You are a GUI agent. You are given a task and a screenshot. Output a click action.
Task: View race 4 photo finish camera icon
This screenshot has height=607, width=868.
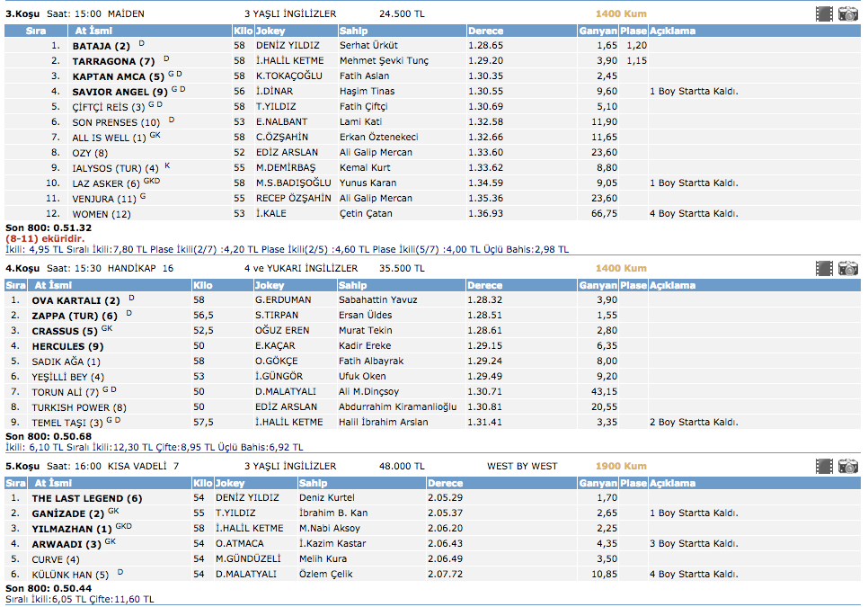[847, 268]
